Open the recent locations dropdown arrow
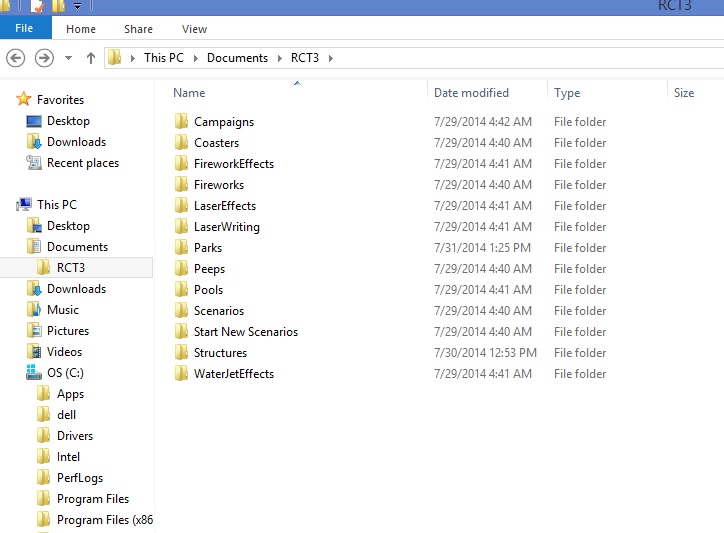This screenshot has height=533, width=724. [x=68, y=58]
